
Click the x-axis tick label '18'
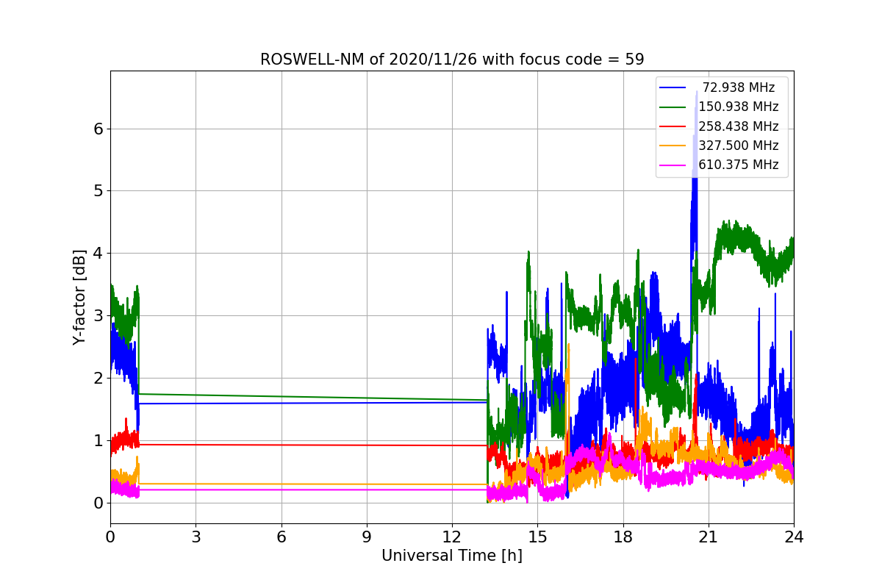[x=623, y=537]
